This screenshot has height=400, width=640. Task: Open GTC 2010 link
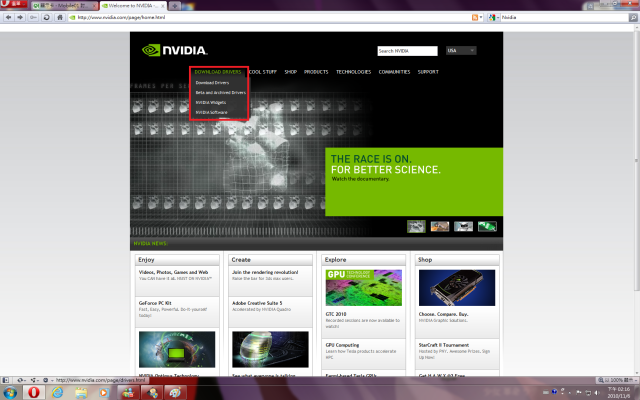coord(336,314)
